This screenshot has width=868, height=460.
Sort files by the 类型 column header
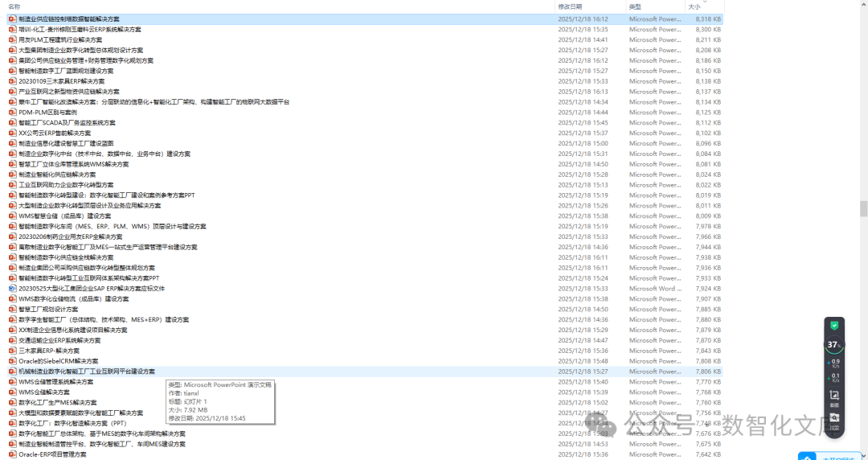635,6
